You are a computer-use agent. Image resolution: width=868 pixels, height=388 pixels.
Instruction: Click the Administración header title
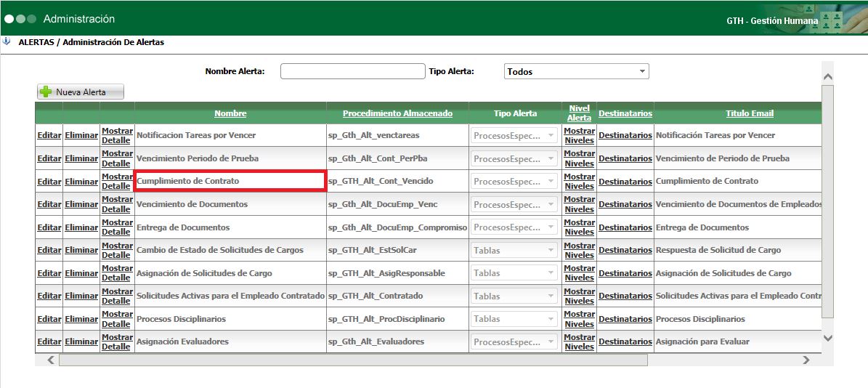click(79, 19)
